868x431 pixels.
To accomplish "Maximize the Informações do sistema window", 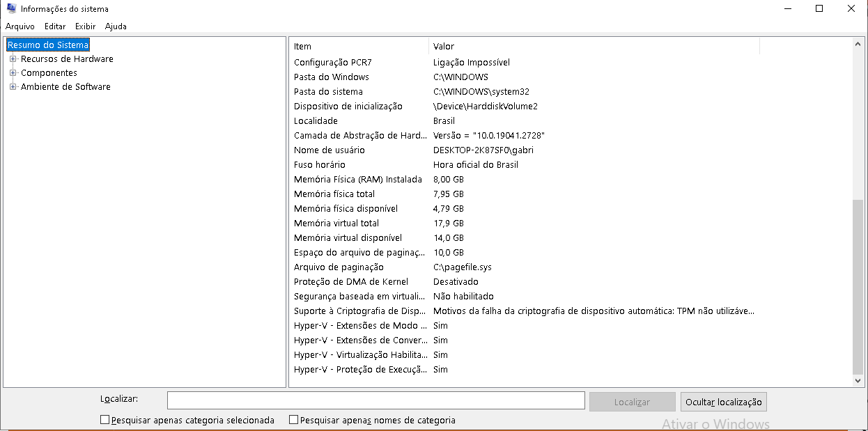I will tap(819, 9).
